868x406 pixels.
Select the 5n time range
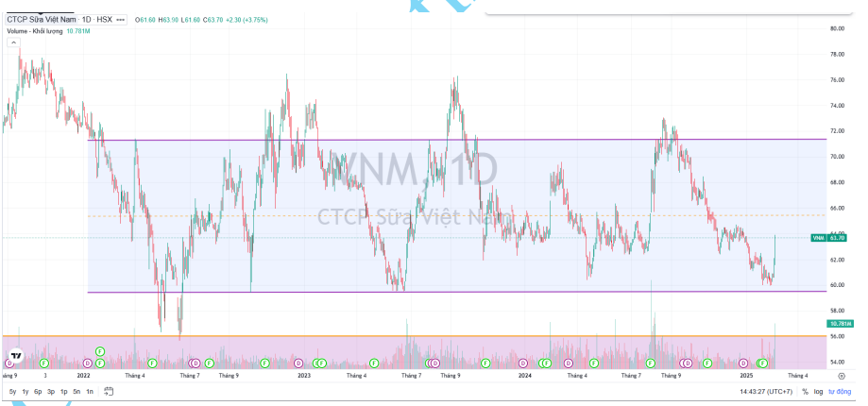(x=77, y=392)
